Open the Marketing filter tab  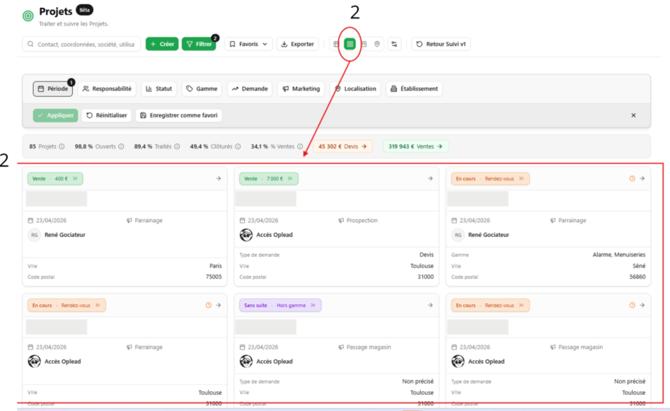[x=301, y=89]
